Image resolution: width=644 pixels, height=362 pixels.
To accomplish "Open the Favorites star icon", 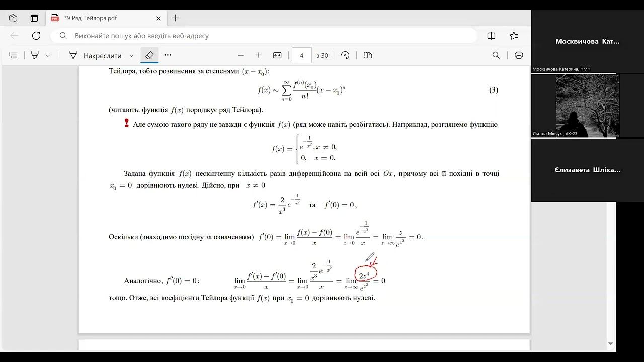I will (x=514, y=36).
